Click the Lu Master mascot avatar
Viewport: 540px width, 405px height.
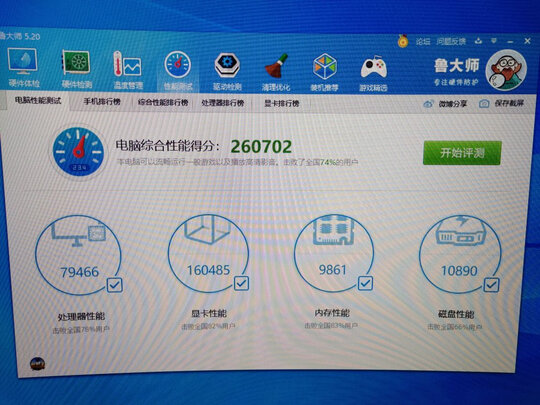(506, 70)
